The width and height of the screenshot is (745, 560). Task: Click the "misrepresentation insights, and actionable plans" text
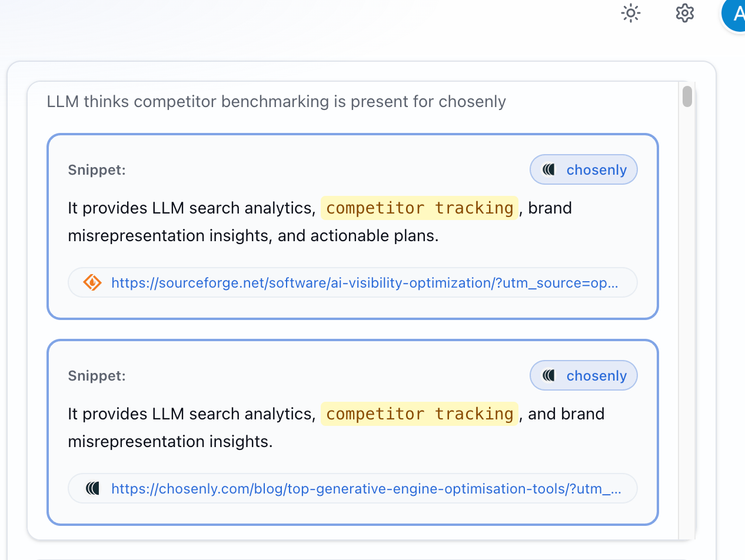253,236
